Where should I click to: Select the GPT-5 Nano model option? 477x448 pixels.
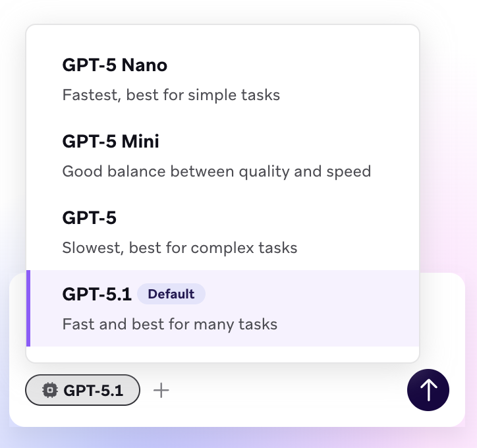tap(223, 79)
